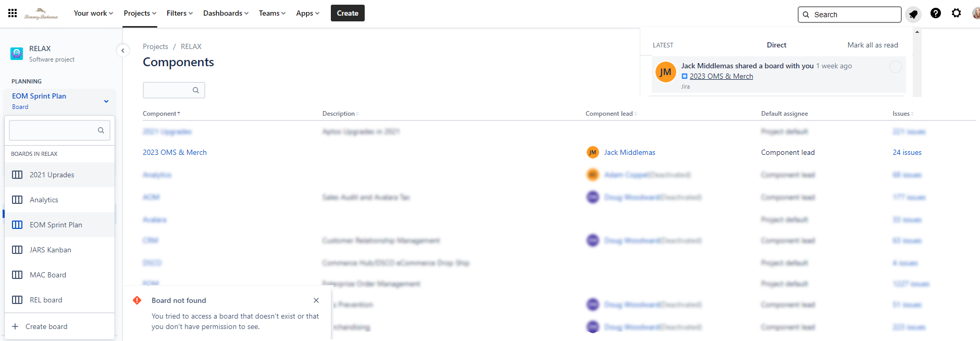980x341 pixels.
Task: Toggle the notification read status circle
Action: pos(895,67)
